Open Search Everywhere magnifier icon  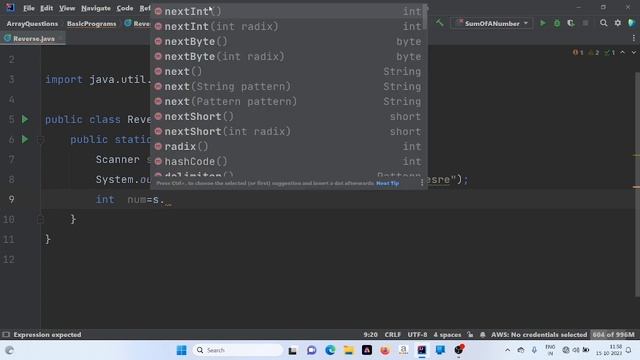click(603, 23)
